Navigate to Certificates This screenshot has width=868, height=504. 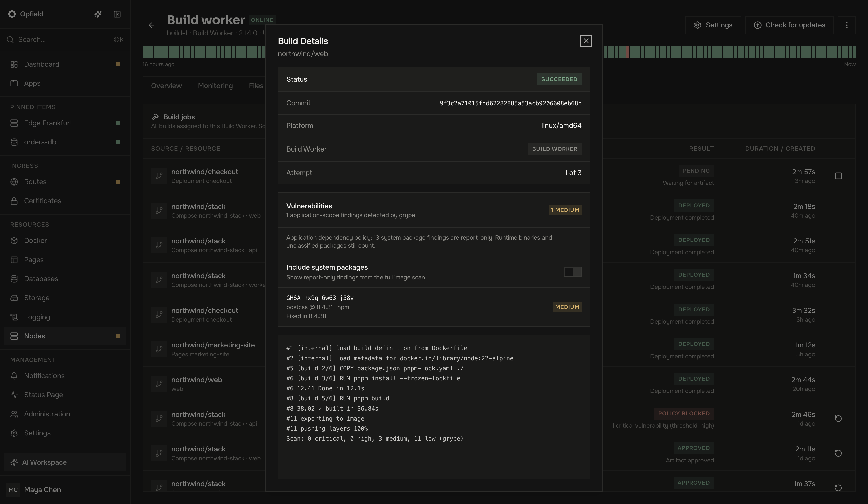tap(65, 201)
